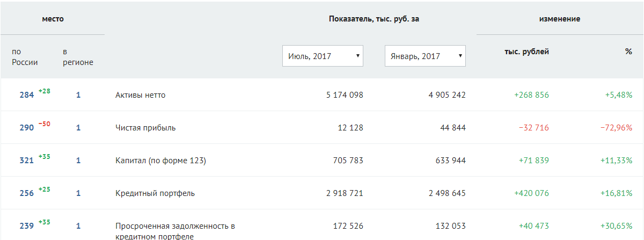Click Russia rank 256 for Кредитный портфель
This screenshot has height=240, width=644.
point(27,193)
